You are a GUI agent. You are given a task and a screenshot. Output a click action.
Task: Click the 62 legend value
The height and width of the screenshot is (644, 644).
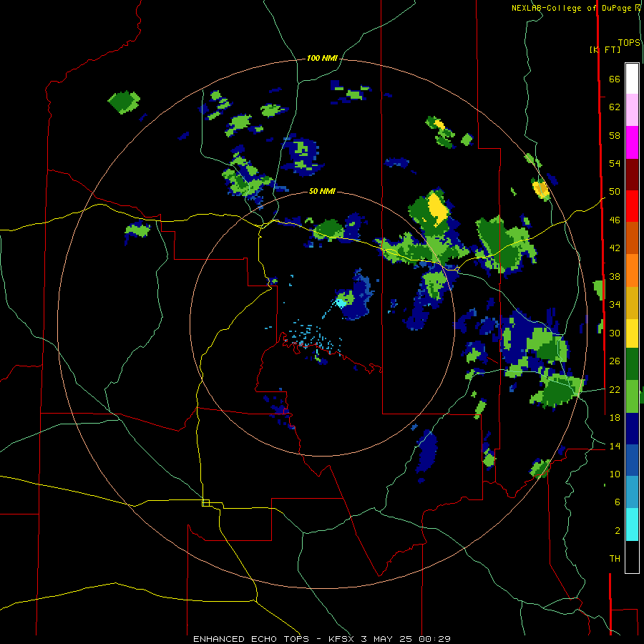tap(615, 107)
